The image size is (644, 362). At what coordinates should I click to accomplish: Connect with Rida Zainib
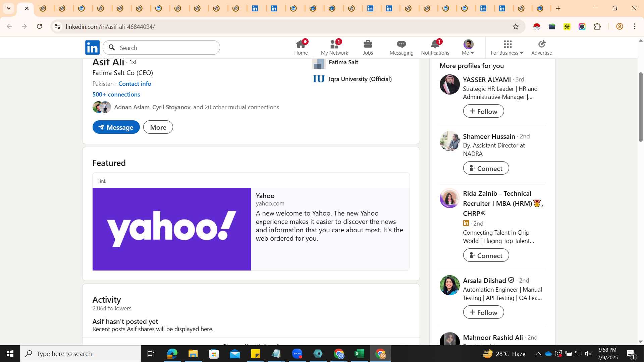pos(486,255)
